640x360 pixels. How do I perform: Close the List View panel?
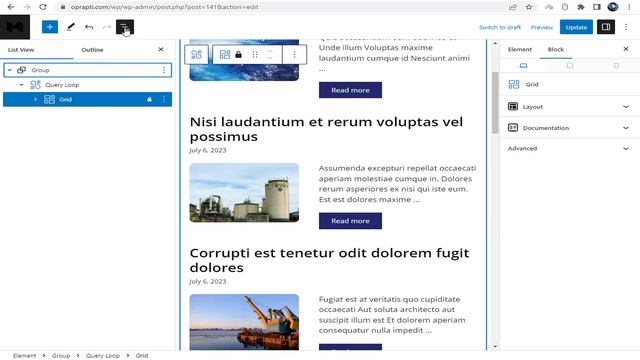click(x=161, y=49)
